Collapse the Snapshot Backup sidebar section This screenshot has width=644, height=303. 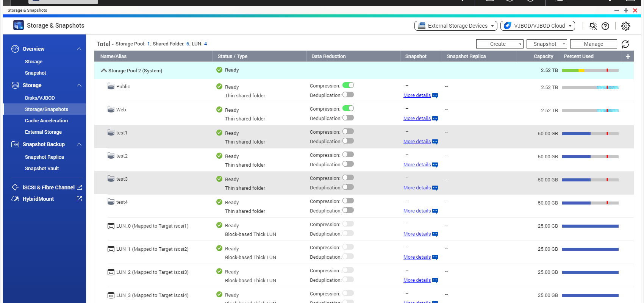pos(79,144)
